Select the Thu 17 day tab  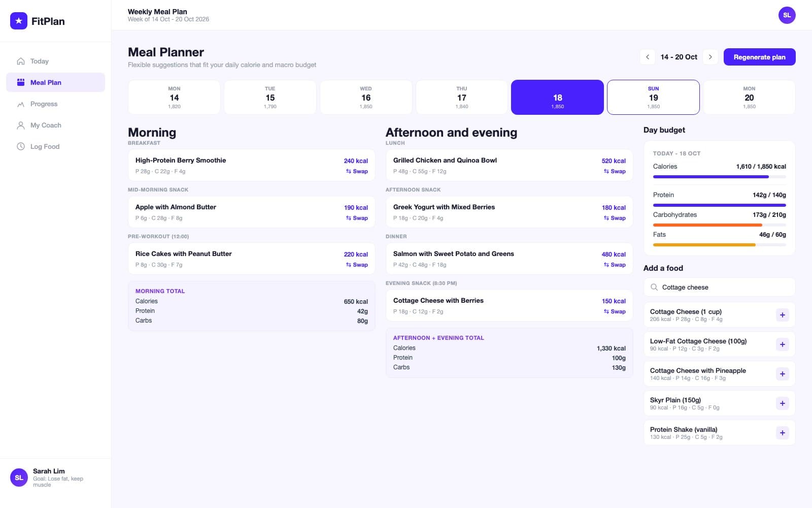pos(462,97)
